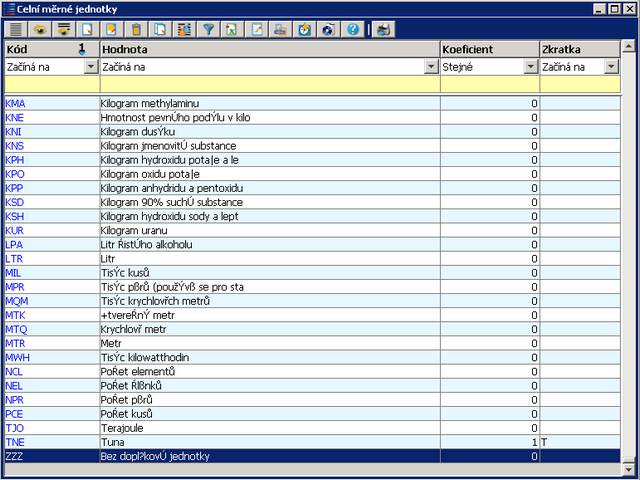Click the vertical scrollbar down arrow
This screenshot has width=640, height=480.
[628, 469]
